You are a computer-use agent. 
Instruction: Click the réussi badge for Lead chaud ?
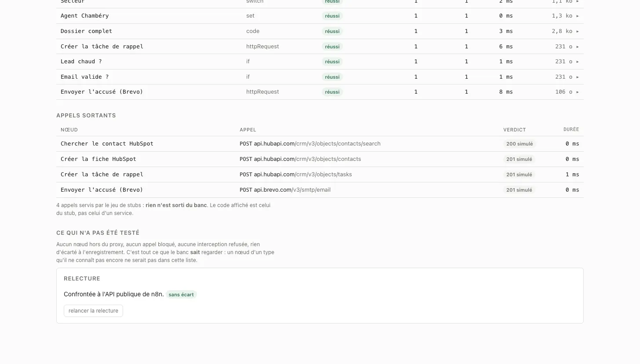(332, 62)
